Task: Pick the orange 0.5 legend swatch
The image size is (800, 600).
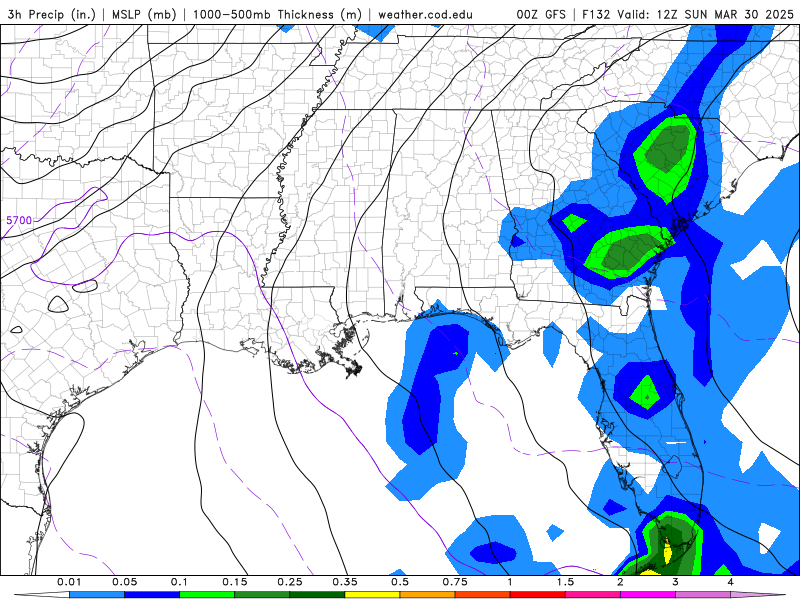Action: (428, 595)
